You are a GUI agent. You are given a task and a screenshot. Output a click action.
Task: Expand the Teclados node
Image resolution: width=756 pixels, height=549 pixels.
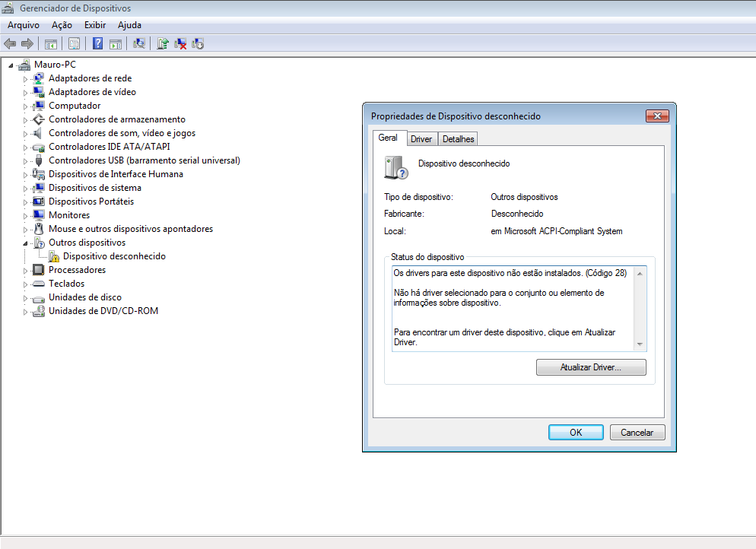(x=26, y=284)
